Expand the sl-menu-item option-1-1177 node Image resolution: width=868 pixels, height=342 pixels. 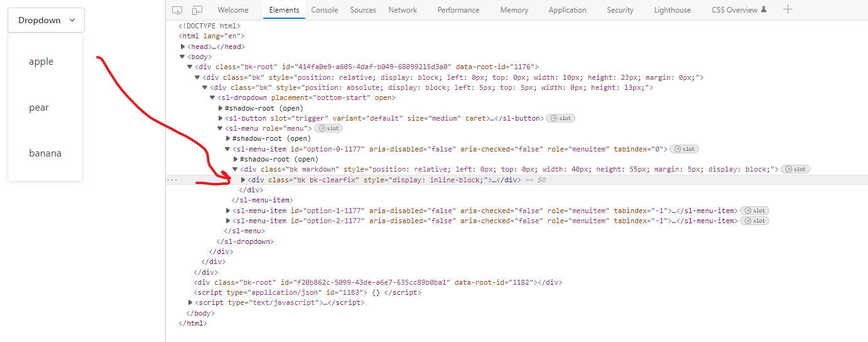228,211
